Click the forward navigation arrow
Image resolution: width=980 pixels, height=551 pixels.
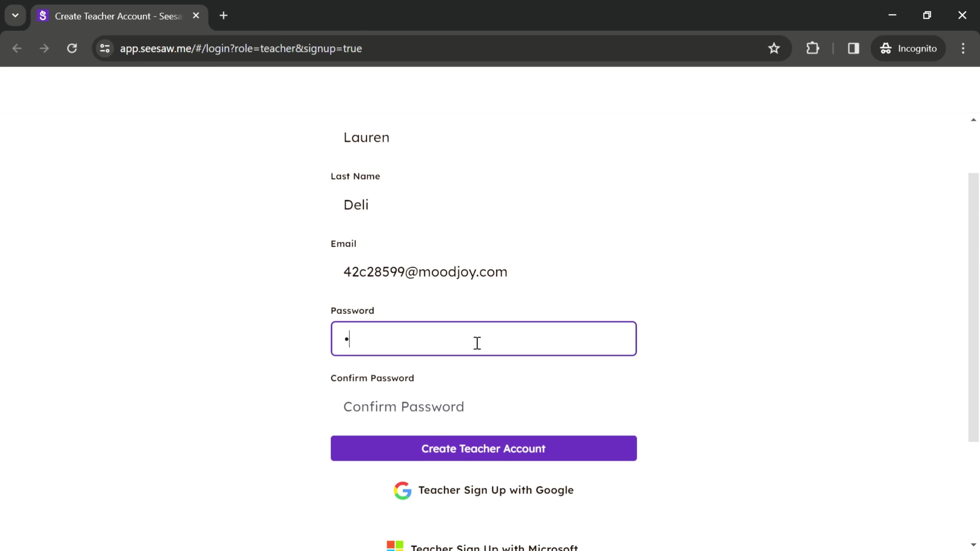[44, 48]
